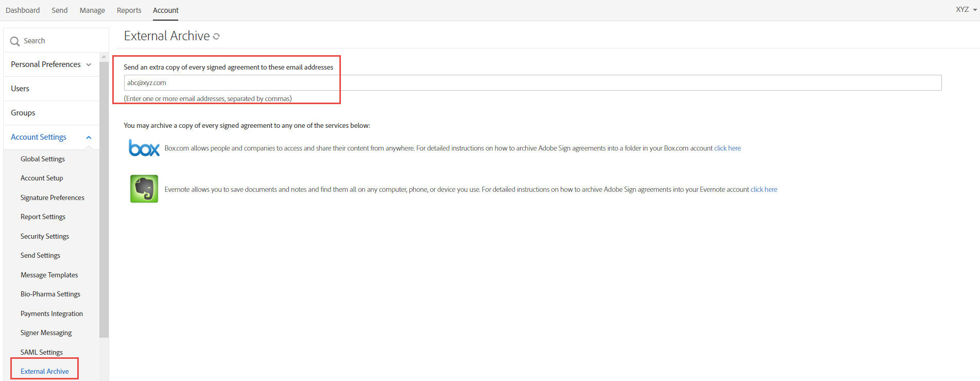The height and width of the screenshot is (381, 980).
Task: Open the Reports tab
Action: tap(129, 10)
